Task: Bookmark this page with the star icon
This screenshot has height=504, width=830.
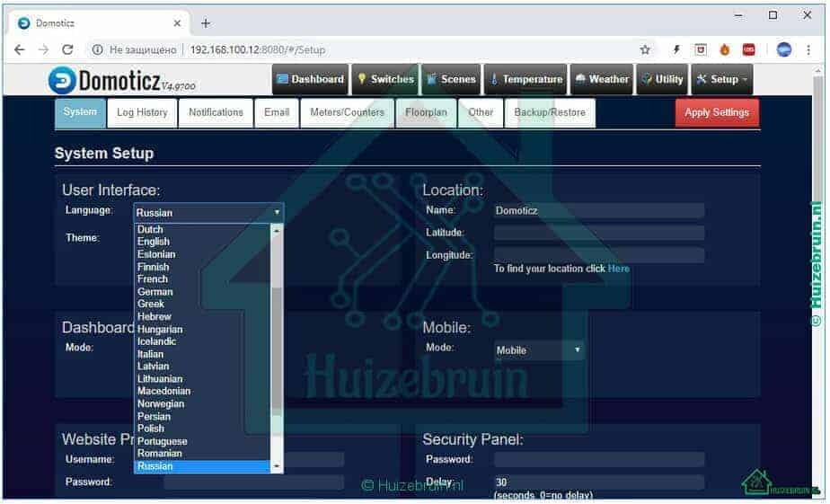Action: point(645,49)
